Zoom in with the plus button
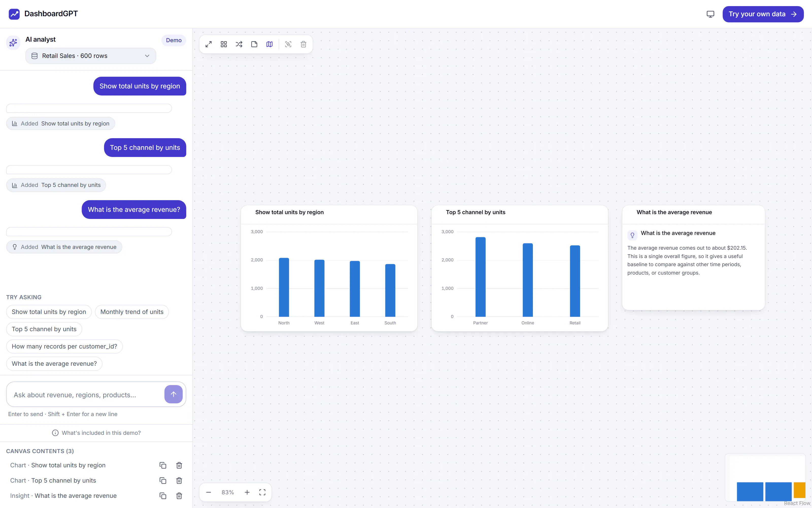 point(247,492)
